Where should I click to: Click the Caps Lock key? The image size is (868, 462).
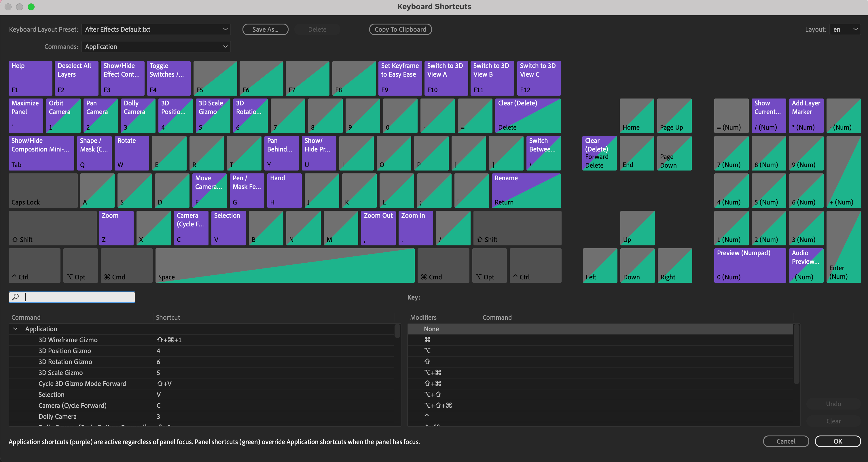tap(43, 190)
